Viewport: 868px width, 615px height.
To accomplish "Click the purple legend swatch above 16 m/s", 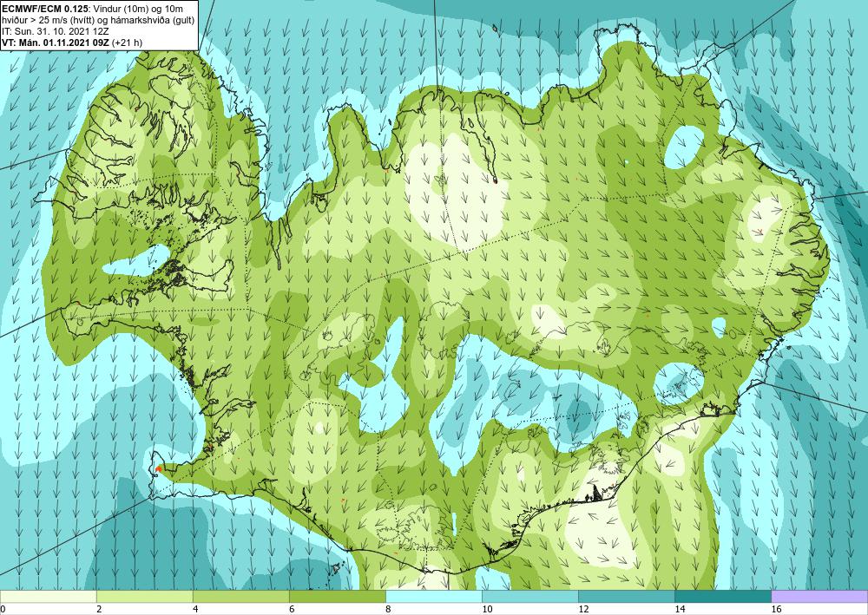I will pyautogui.click(x=819, y=596).
